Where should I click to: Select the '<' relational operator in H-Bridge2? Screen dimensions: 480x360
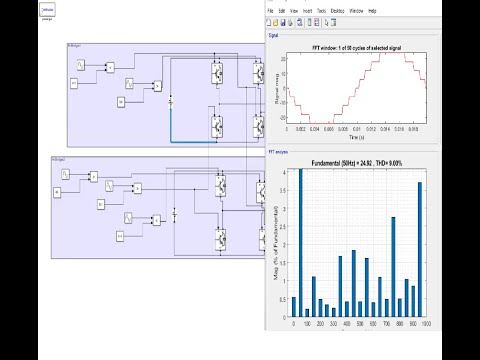click(156, 220)
